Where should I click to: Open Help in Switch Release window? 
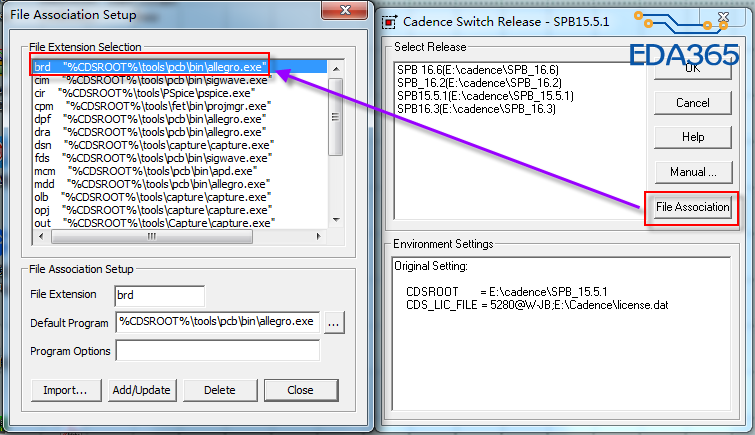pyautogui.click(x=693, y=137)
